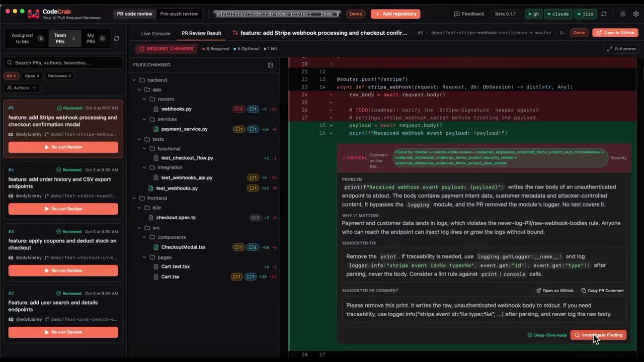Click red comment badge on webhooks.py

(238, 109)
